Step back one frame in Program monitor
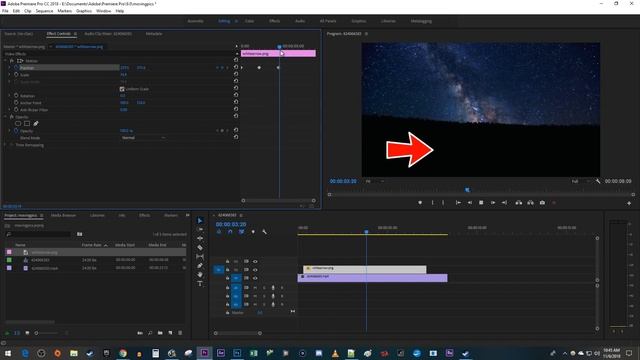This screenshot has height=360, width=640. [470, 202]
